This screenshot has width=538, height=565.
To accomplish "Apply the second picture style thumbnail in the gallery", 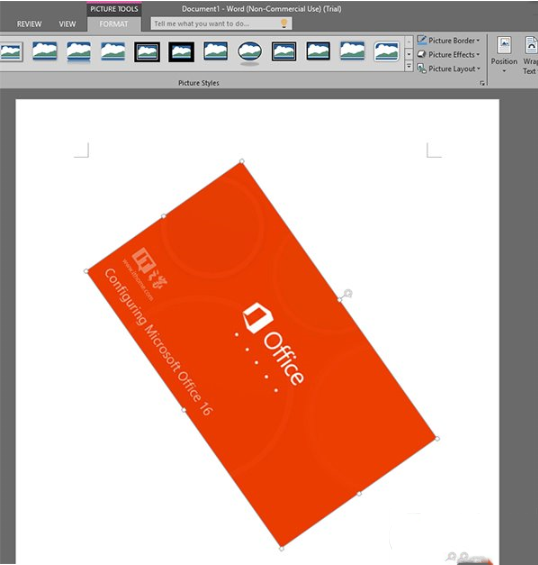I will [45, 51].
